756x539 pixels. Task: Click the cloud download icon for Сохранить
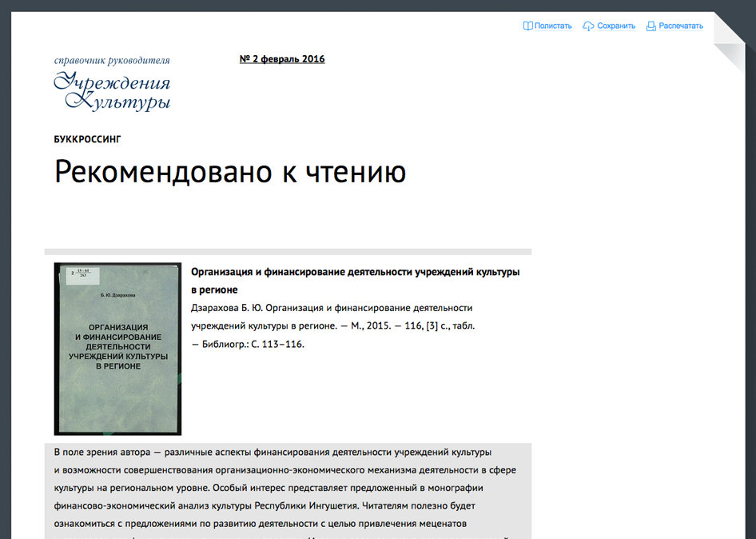click(588, 26)
